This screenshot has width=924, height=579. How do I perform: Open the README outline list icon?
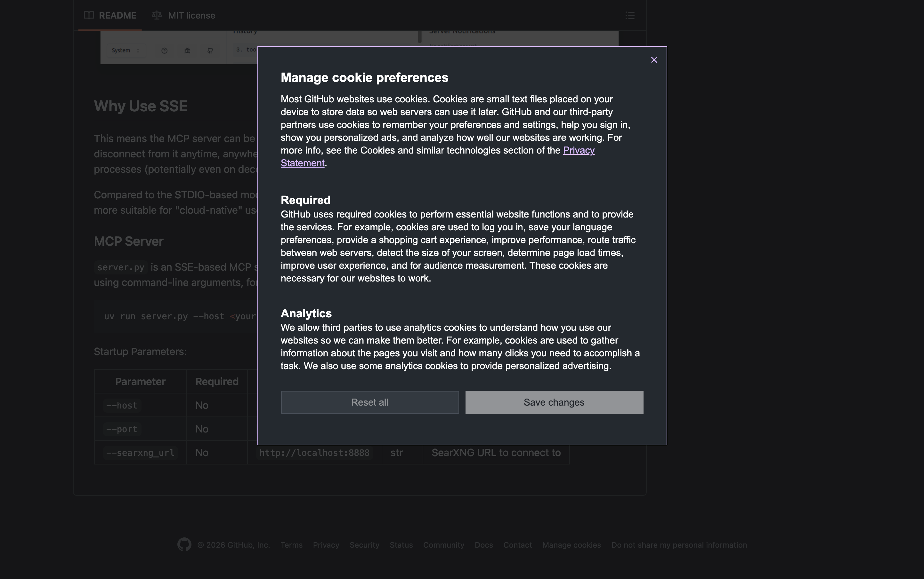point(630,15)
